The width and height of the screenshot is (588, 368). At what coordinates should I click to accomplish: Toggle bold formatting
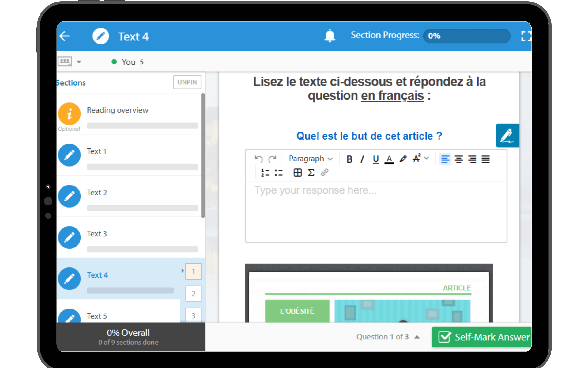pyautogui.click(x=349, y=159)
